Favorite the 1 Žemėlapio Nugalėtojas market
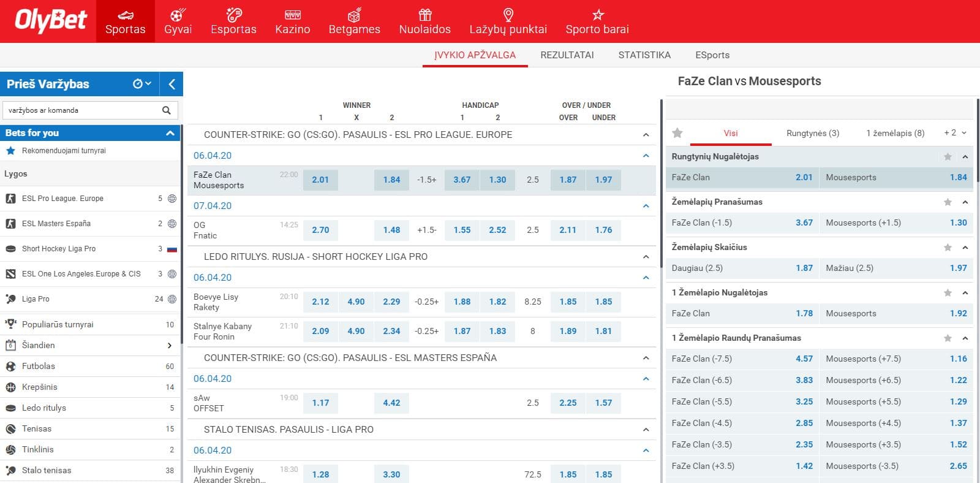Screen dimensions: 980x483 pyautogui.click(x=948, y=293)
